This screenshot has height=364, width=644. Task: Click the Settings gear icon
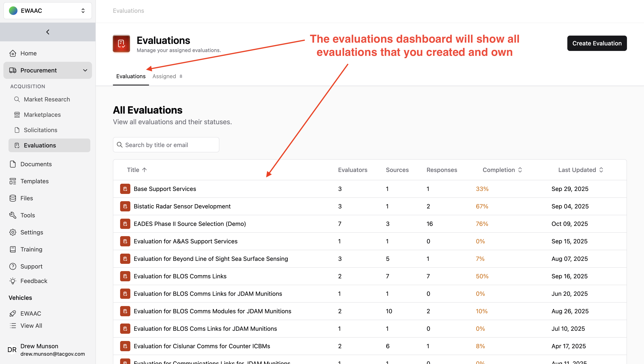coord(13,232)
